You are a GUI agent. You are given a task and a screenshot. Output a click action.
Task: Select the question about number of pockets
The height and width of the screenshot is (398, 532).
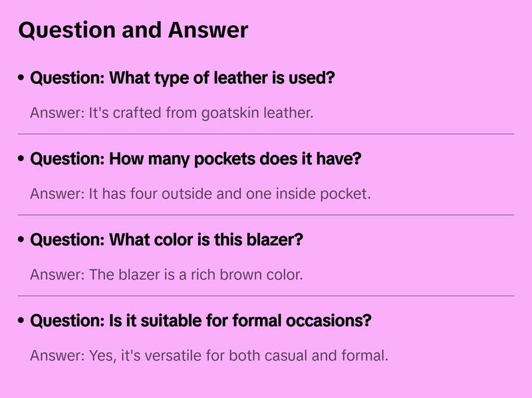pos(196,159)
